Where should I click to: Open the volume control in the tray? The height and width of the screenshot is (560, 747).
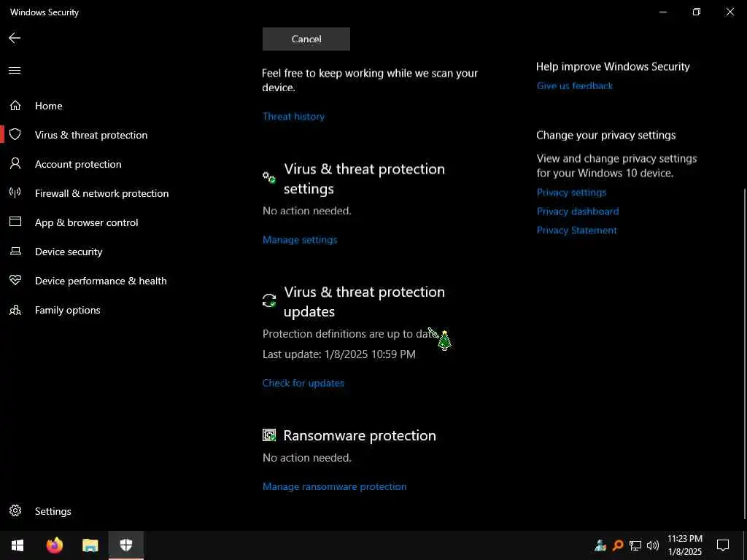(653, 545)
